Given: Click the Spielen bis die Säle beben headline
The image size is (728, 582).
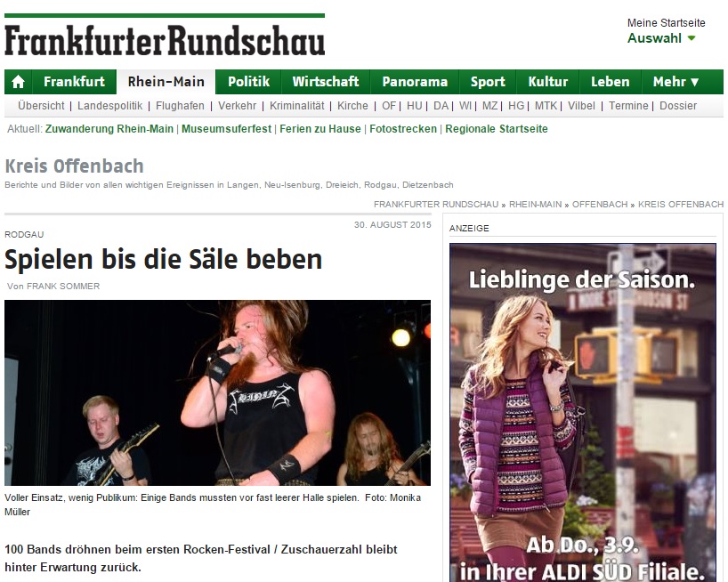Looking at the screenshot, I should (x=163, y=259).
